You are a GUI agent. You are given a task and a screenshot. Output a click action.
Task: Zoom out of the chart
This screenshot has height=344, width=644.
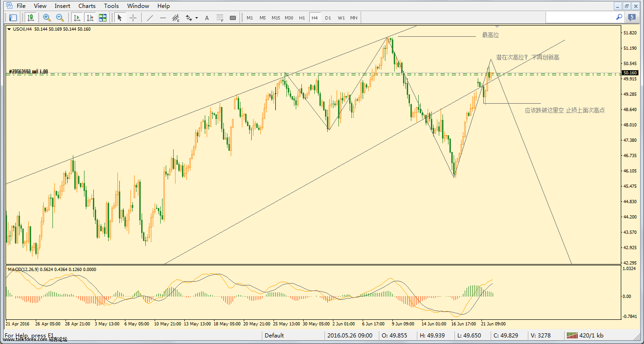[60, 18]
